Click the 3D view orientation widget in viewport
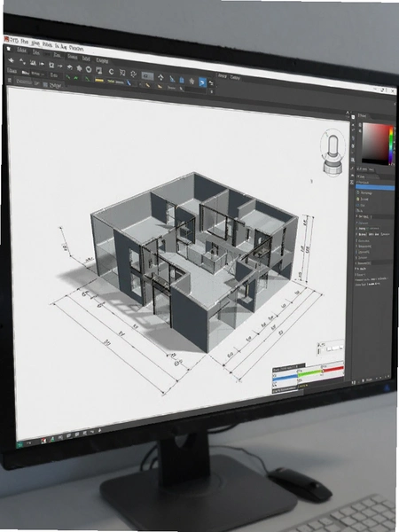399x532 pixels. (332, 151)
